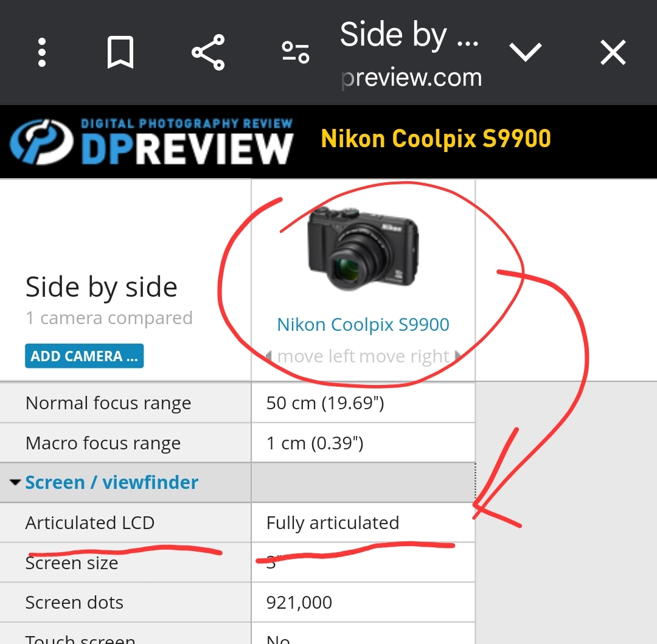Collapse the Screen / viewfinder section

pos(111,482)
